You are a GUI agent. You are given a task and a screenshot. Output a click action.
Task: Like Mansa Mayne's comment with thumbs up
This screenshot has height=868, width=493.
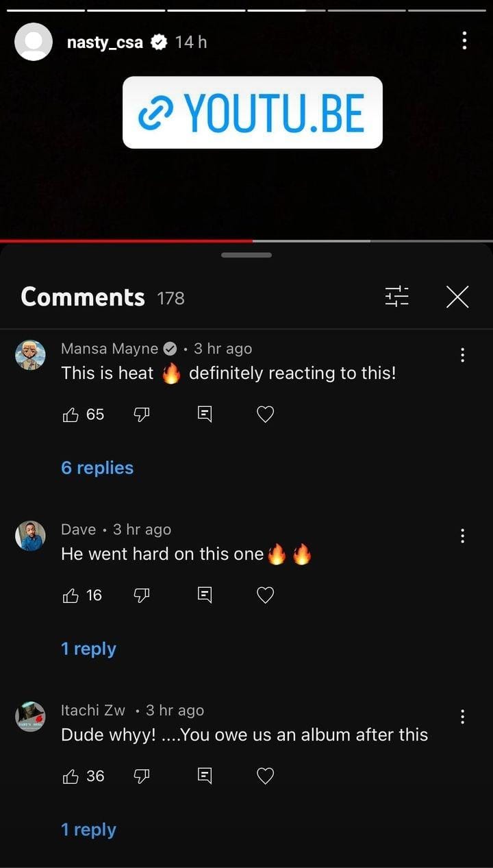point(71,414)
